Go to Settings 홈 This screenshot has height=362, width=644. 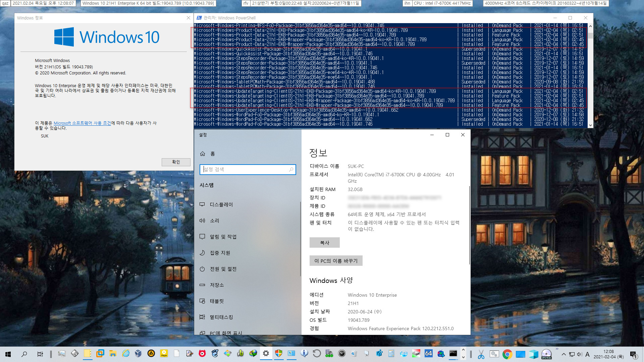point(208,154)
